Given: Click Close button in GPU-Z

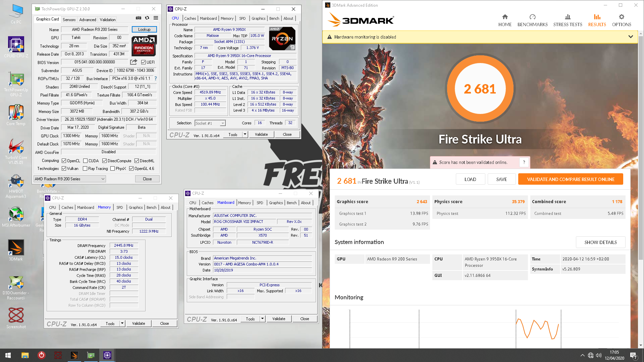Looking at the screenshot, I should pos(147,179).
